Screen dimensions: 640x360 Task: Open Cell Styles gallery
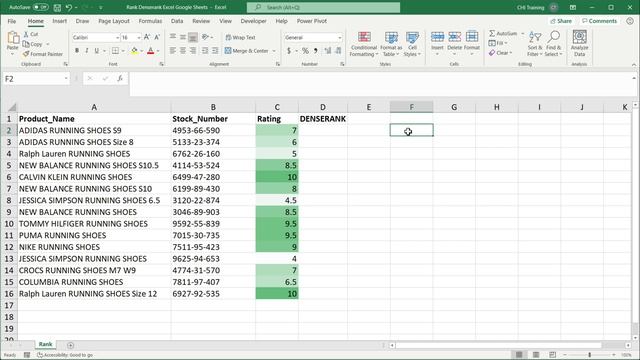(412, 44)
